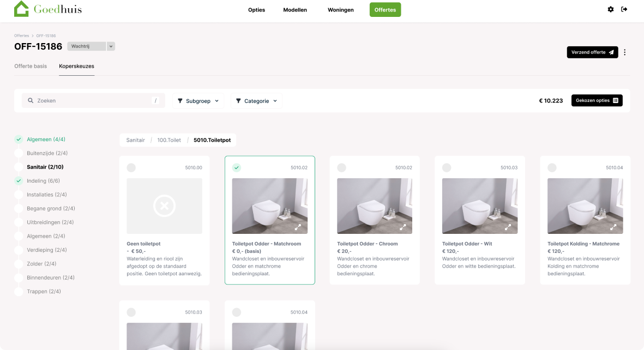Open the Categorie filter dropdown
Viewport: 644px width, 350px height.
257,101
